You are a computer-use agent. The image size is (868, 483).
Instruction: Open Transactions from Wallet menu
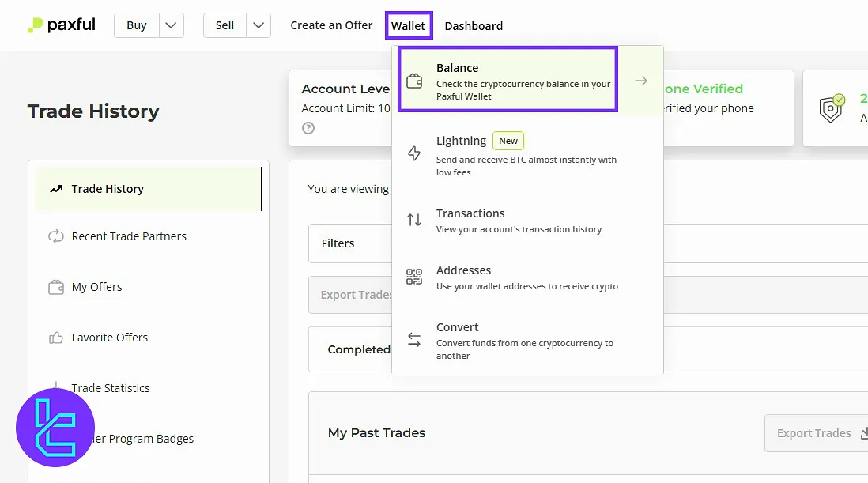(x=527, y=221)
